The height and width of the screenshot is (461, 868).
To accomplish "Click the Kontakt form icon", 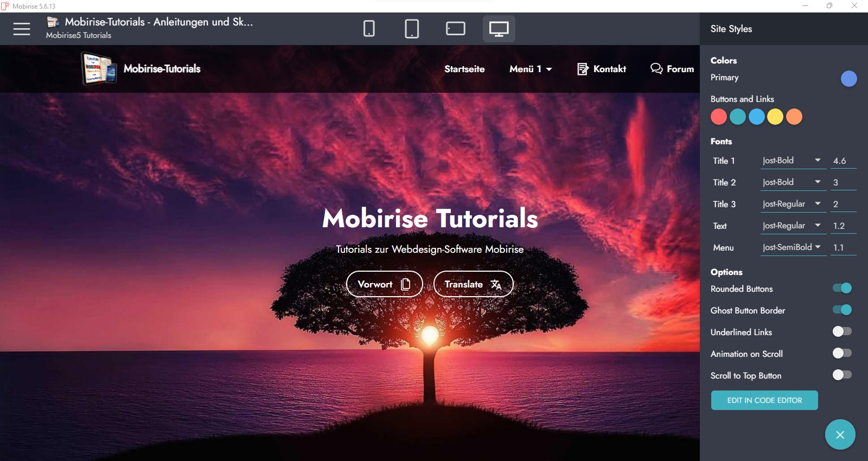I will 583,69.
